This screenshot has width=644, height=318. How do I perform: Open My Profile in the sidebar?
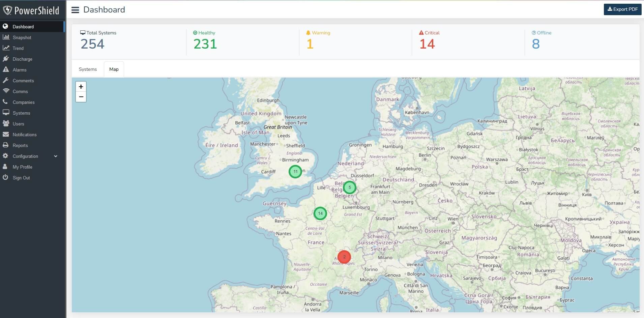(22, 167)
